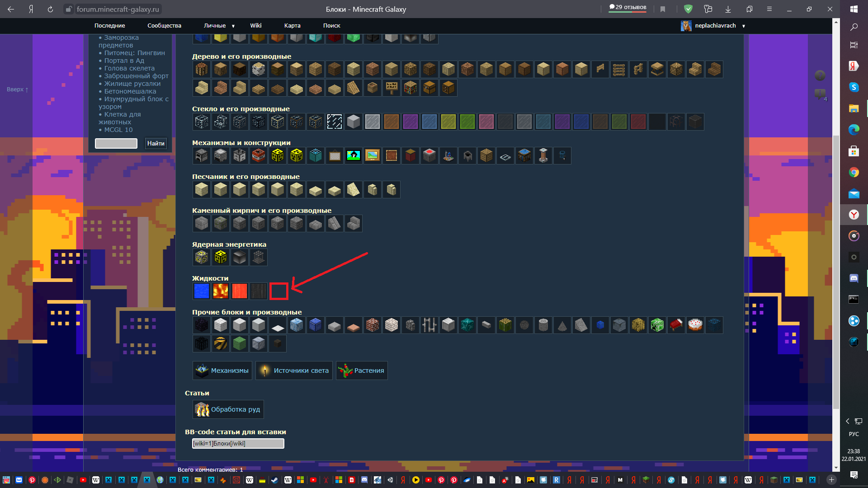Open the green creeper-face block icon

click(657, 325)
